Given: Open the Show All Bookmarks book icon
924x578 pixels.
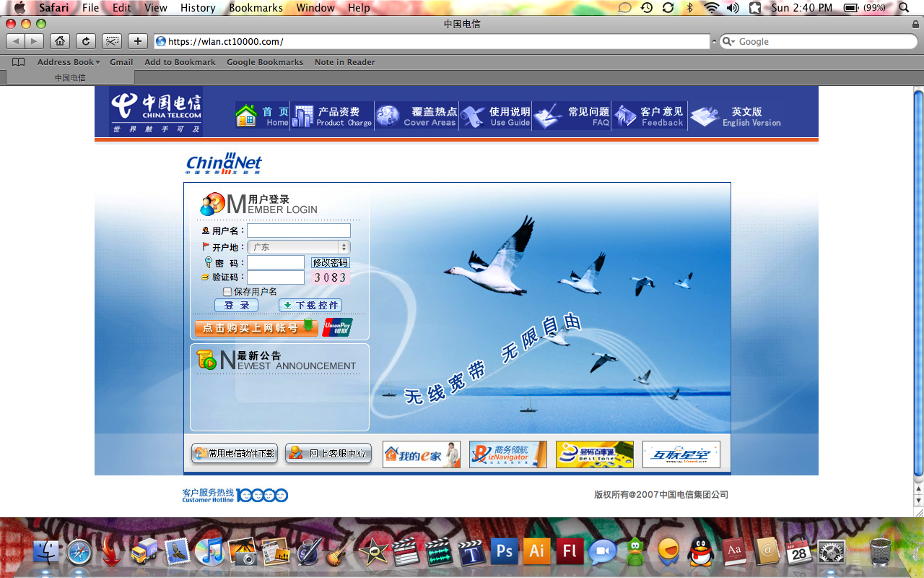Looking at the screenshot, I should click(x=18, y=62).
